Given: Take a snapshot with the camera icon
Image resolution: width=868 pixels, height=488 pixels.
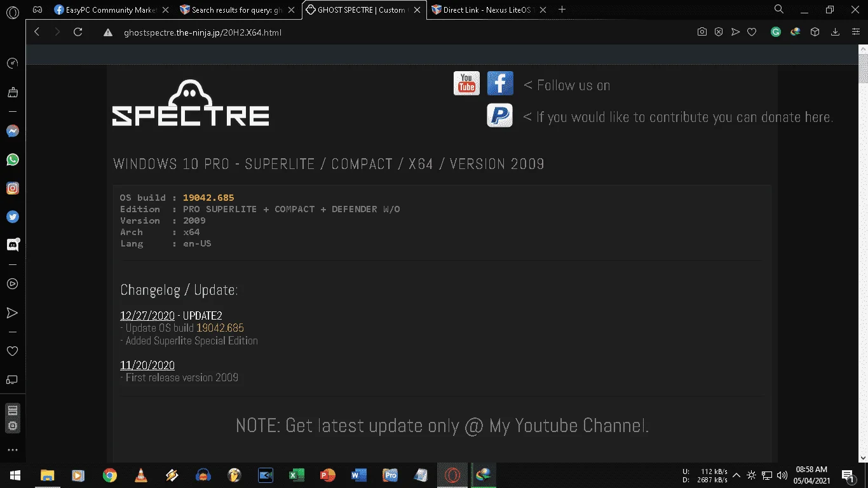Looking at the screenshot, I should [702, 32].
